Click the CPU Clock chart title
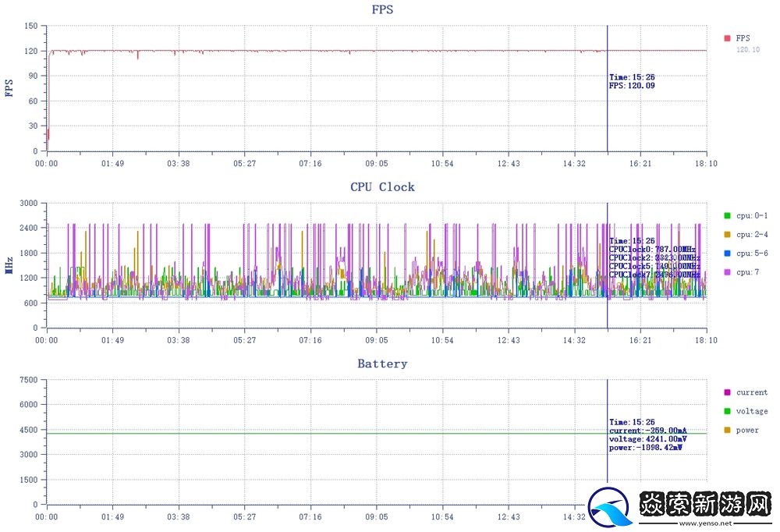This screenshot has height=532, width=780. [382, 187]
